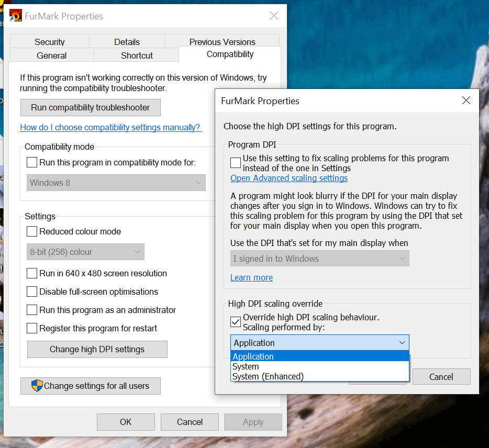Click the Apply button
The image size is (489, 448).
point(253,422)
